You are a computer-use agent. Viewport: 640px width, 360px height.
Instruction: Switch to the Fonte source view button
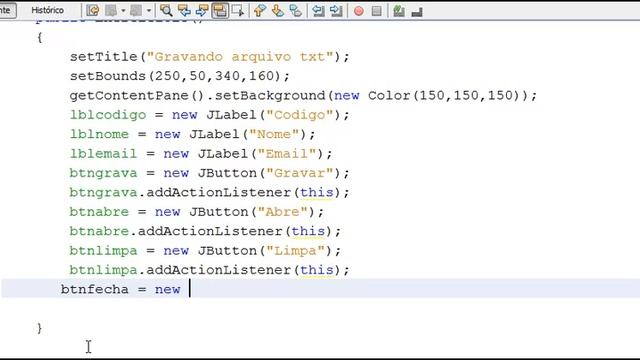7,10
